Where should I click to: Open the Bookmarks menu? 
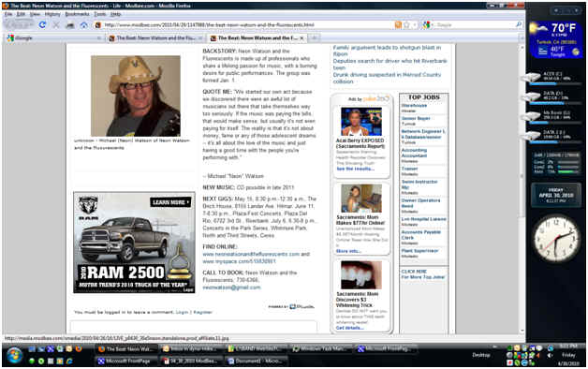point(78,14)
